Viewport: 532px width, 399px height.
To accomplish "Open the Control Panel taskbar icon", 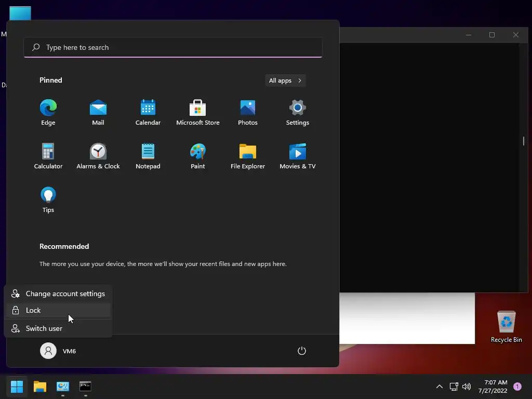I will tap(63, 387).
